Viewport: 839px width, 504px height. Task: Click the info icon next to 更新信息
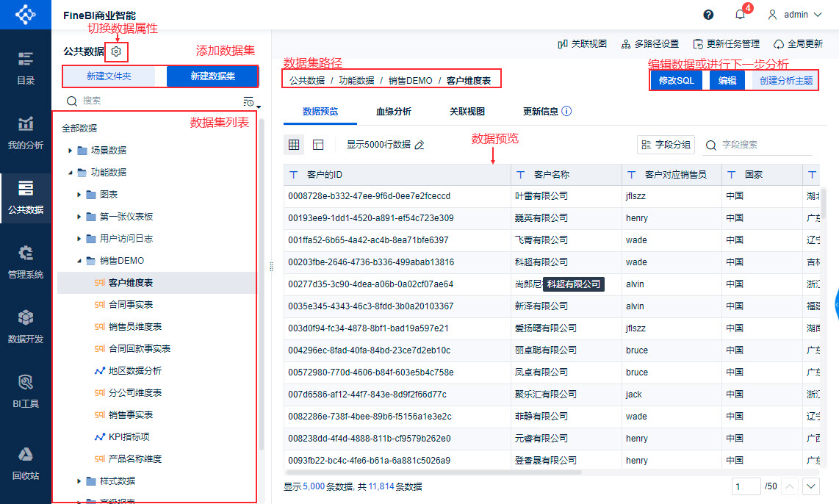566,111
